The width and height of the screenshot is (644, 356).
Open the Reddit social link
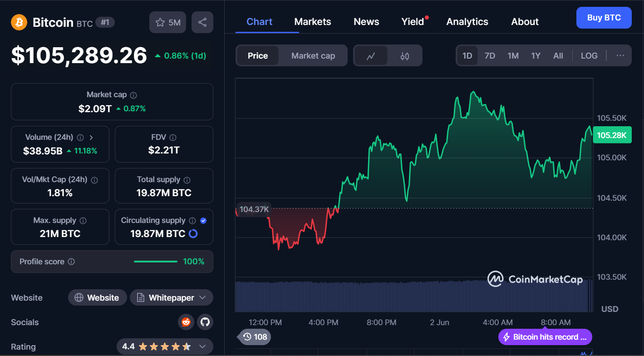[186, 322]
